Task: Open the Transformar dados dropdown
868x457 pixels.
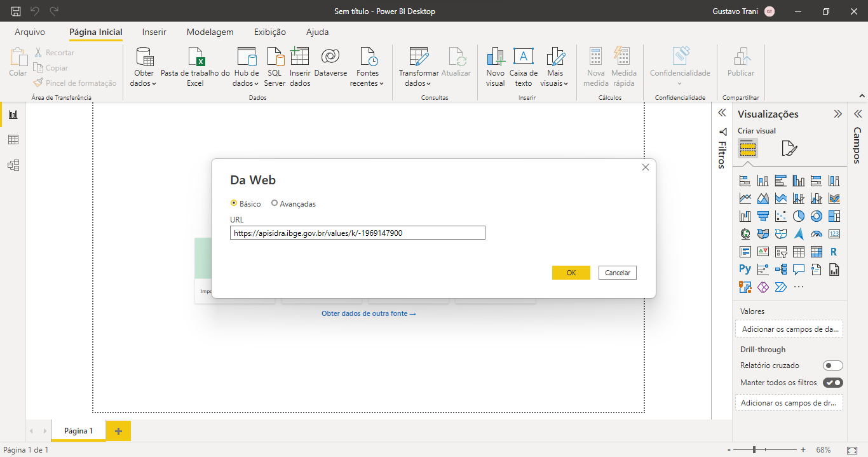Action: (x=418, y=67)
